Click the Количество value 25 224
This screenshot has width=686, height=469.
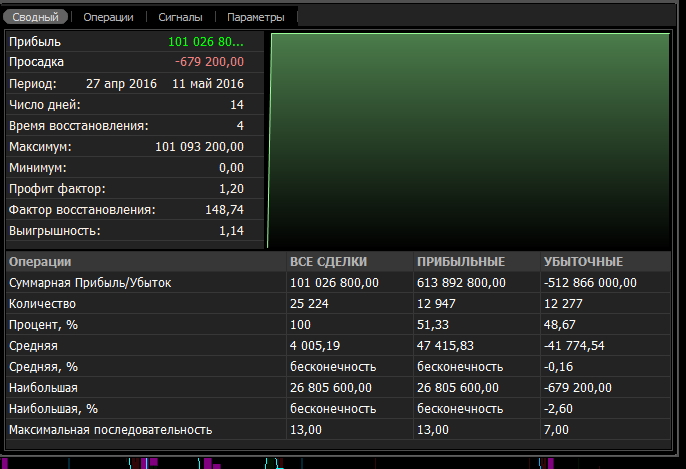click(312, 304)
